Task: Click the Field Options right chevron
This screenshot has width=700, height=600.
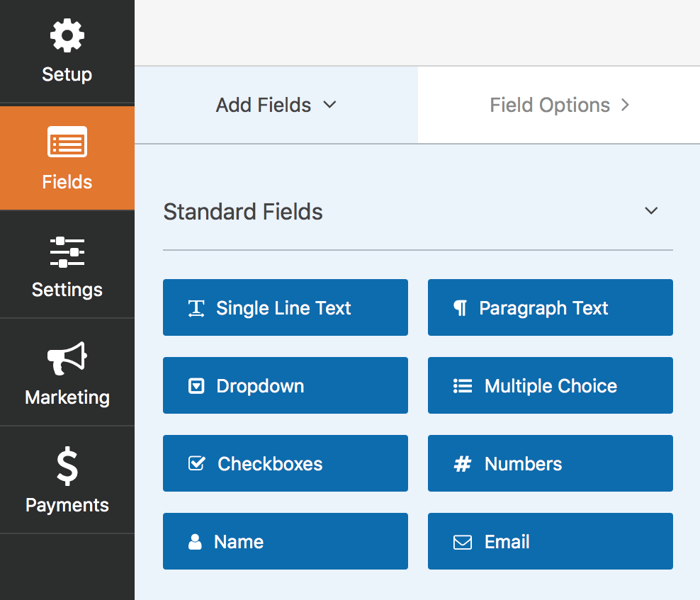Action: click(x=625, y=105)
